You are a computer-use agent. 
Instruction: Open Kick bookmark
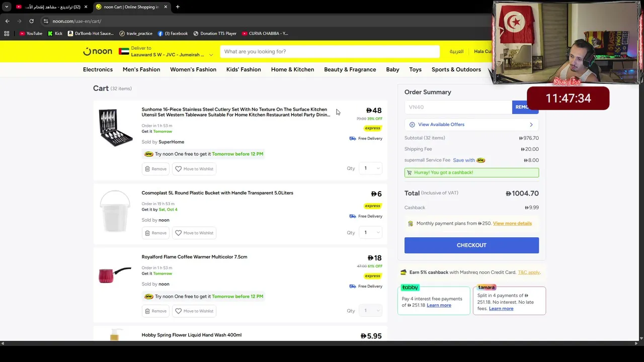pyautogui.click(x=55, y=33)
